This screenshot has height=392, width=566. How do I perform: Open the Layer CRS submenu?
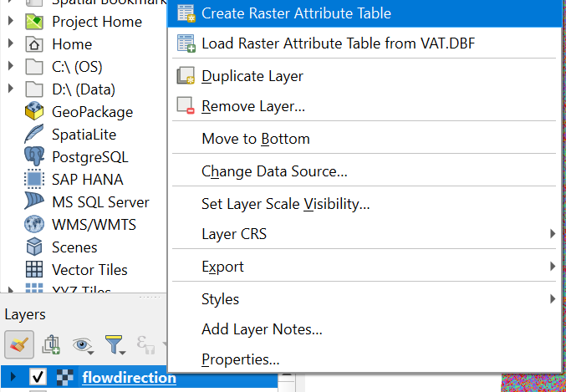point(365,234)
